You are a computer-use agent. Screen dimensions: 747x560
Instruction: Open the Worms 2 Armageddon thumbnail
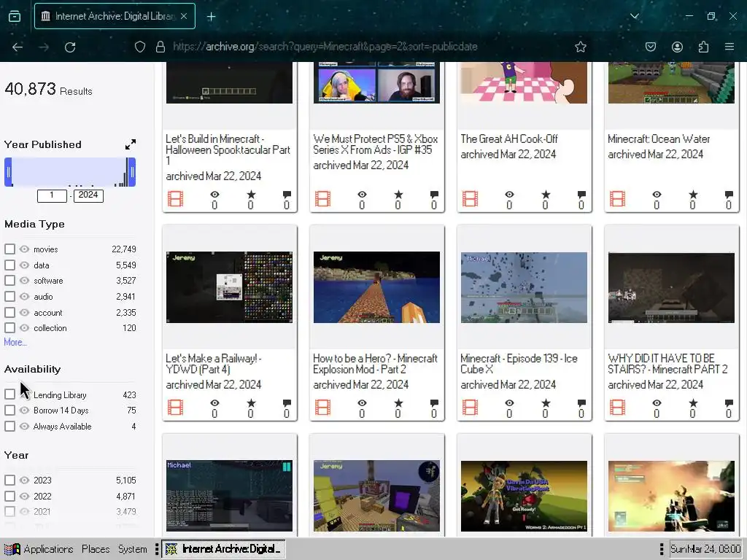coord(524,496)
